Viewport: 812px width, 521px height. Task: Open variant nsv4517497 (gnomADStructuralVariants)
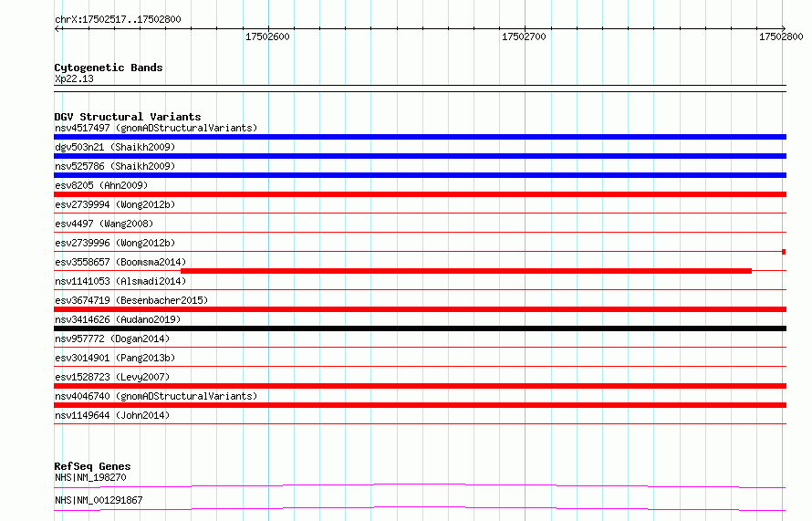click(x=156, y=128)
